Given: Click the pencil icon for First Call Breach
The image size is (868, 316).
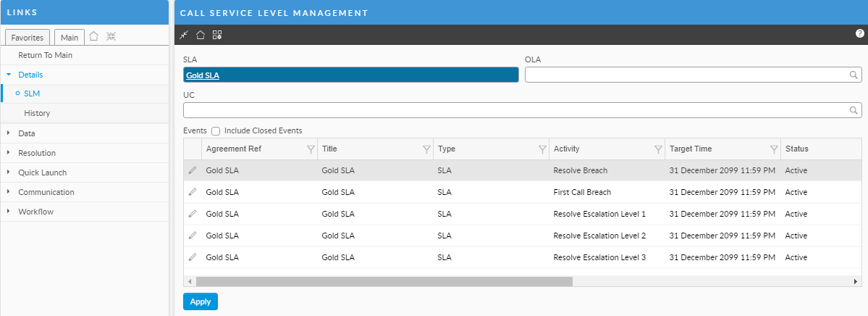Looking at the screenshot, I should (x=192, y=192).
